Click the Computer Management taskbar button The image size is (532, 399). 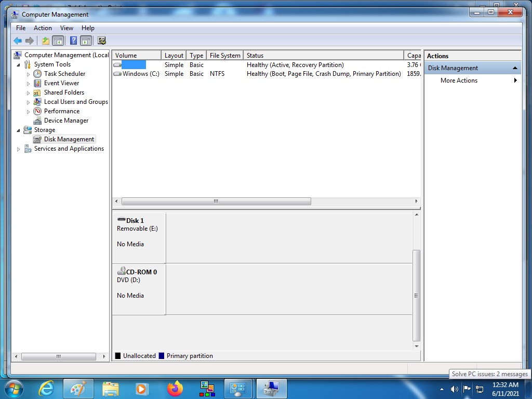[x=271, y=389]
